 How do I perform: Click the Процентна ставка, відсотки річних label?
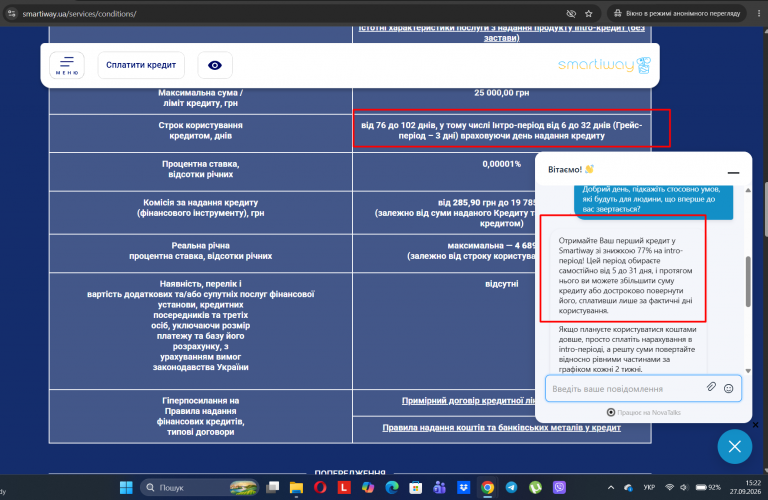pyautogui.click(x=200, y=169)
